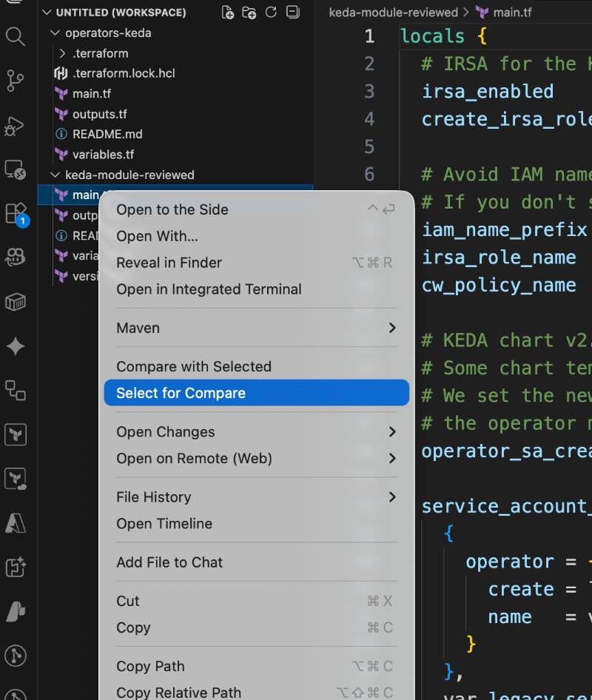Open the Search view in activity bar

(x=15, y=36)
